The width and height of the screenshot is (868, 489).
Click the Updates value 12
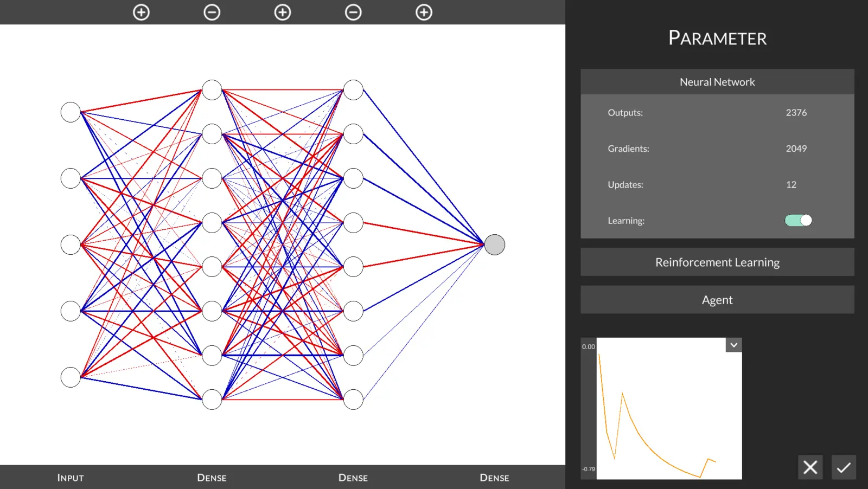tap(791, 185)
